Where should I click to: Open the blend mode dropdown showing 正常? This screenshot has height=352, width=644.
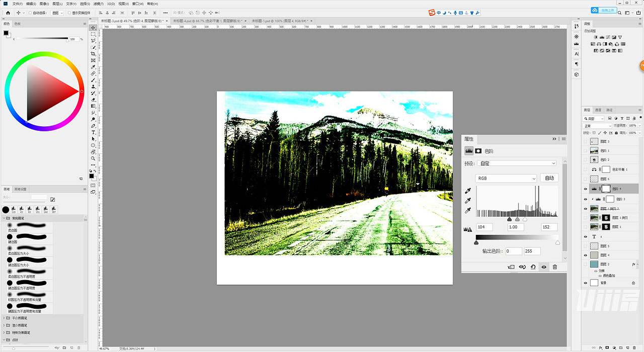(x=597, y=125)
